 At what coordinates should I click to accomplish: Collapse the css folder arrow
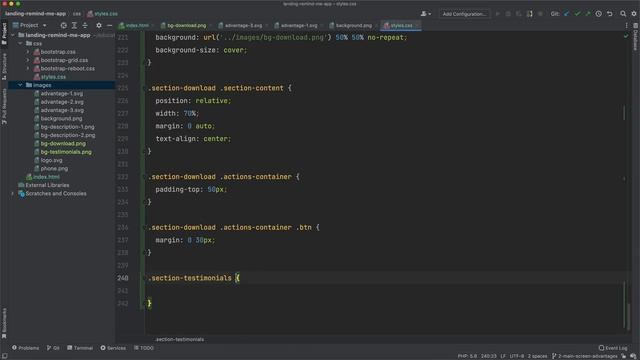pyautogui.click(x=20, y=43)
